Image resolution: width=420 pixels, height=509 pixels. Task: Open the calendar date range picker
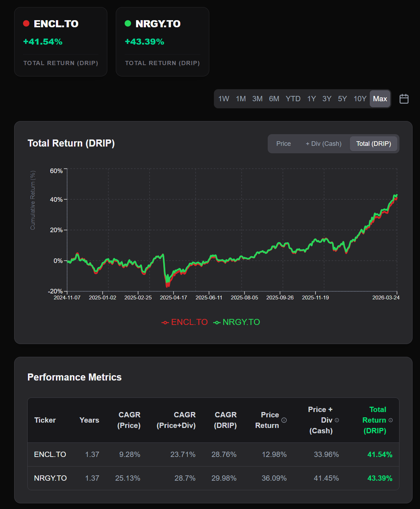(x=404, y=99)
